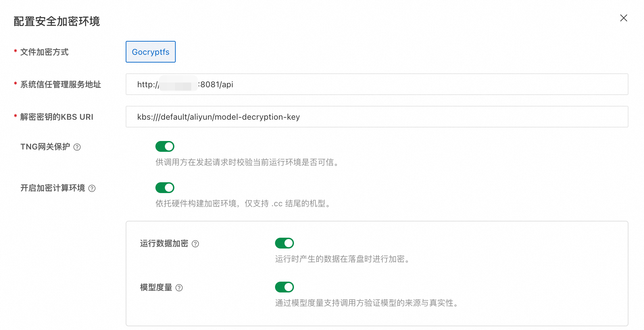
Task: Turn off the 模型度量 switch
Action: tap(284, 287)
